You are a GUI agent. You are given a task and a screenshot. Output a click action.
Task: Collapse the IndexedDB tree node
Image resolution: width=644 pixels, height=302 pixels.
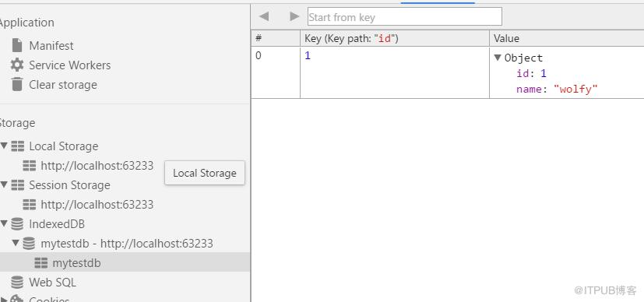click(4, 223)
